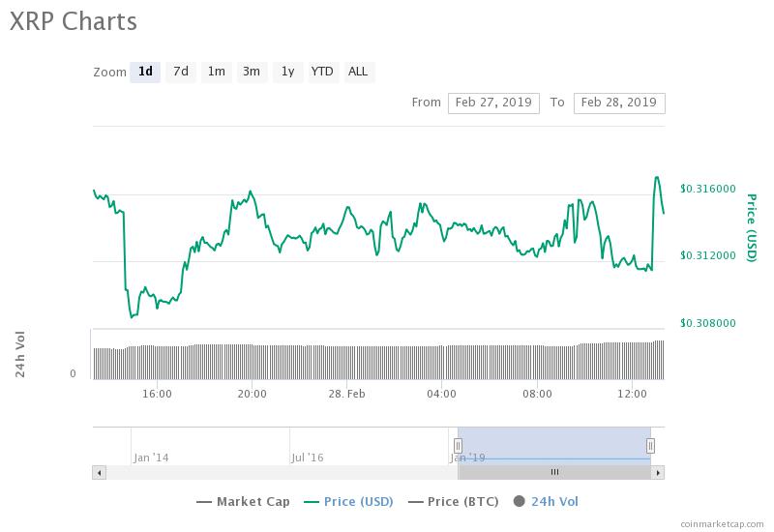774x532 pixels.
Task: Click the 12:00 time axis label
Action: 632,394
